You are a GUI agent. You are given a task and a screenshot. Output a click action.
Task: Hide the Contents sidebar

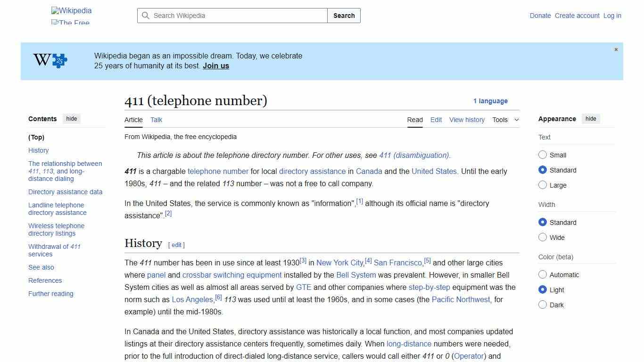pyautogui.click(x=71, y=118)
